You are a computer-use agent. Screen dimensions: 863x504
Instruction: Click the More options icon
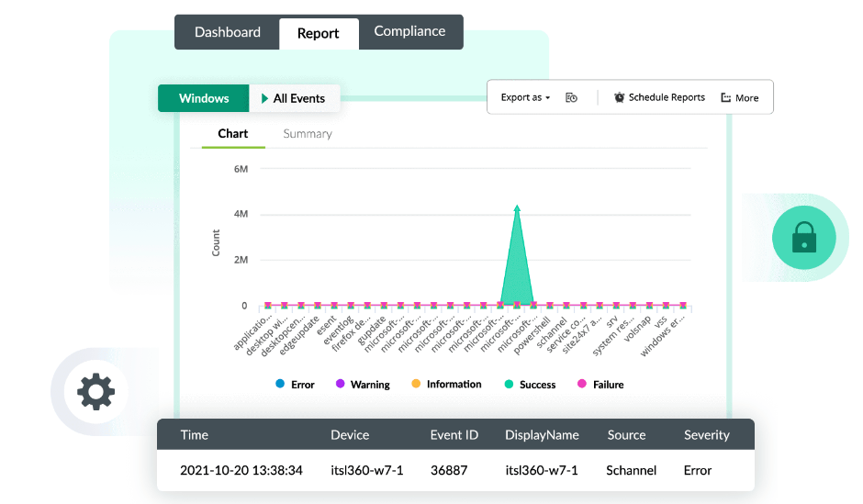tap(726, 97)
